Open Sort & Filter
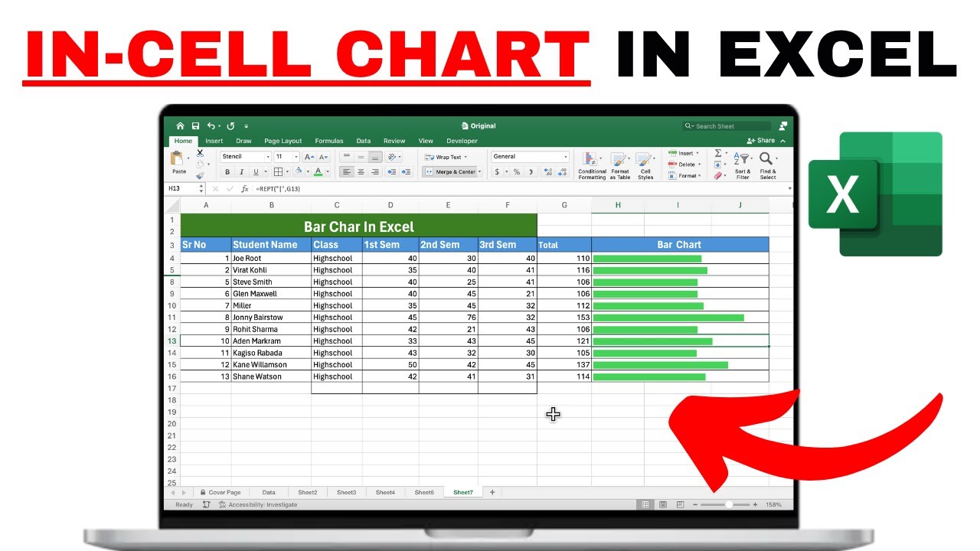This screenshot has width=980, height=551. pos(743,166)
